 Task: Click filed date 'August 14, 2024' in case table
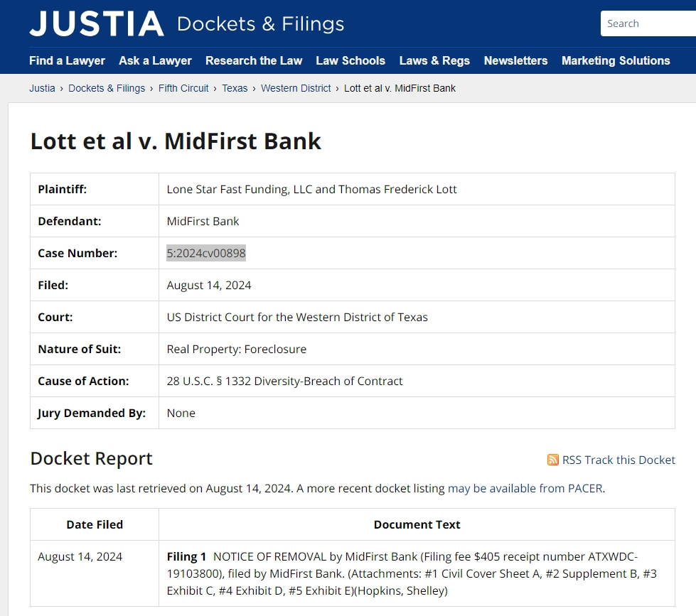pyautogui.click(x=208, y=285)
